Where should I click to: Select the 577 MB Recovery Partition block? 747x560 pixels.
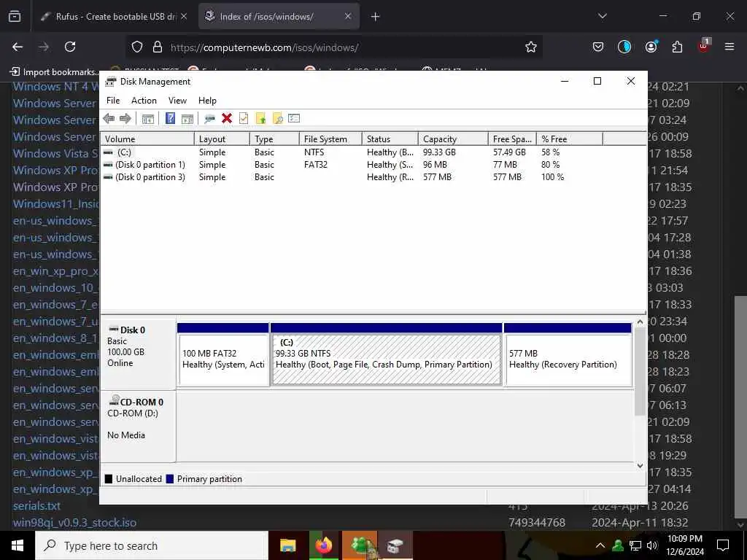568,354
